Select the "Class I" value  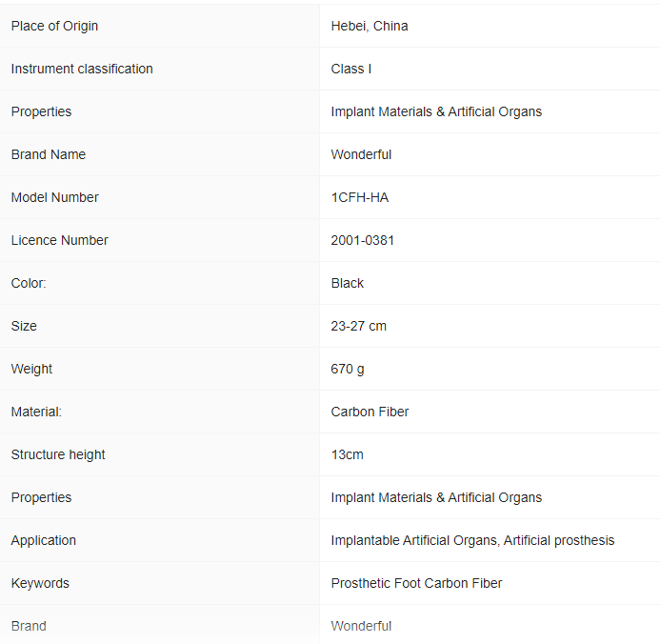350,69
